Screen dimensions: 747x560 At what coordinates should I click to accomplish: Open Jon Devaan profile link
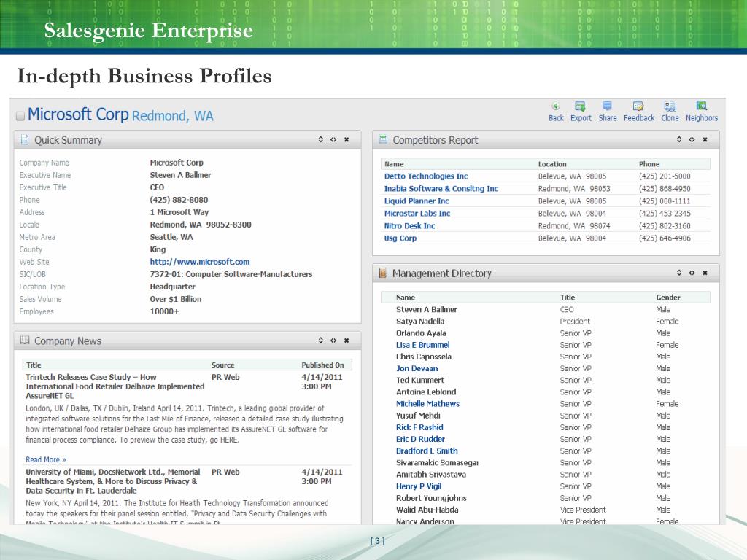[417, 368]
